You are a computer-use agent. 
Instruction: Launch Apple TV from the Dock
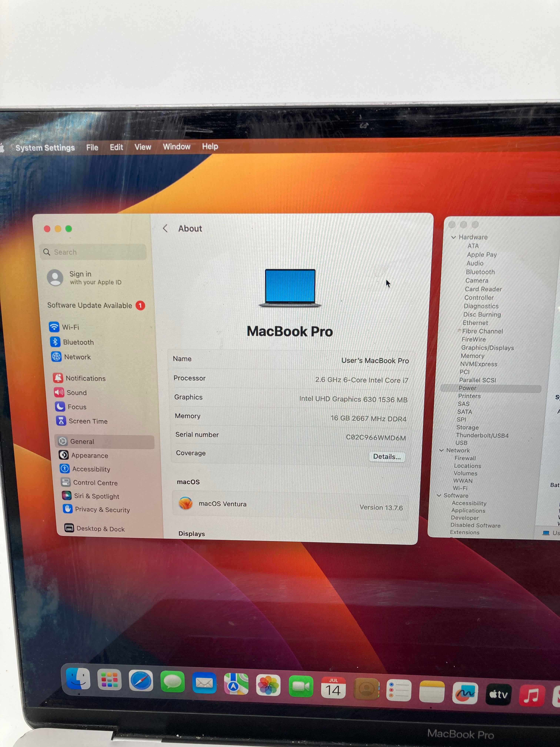(498, 695)
